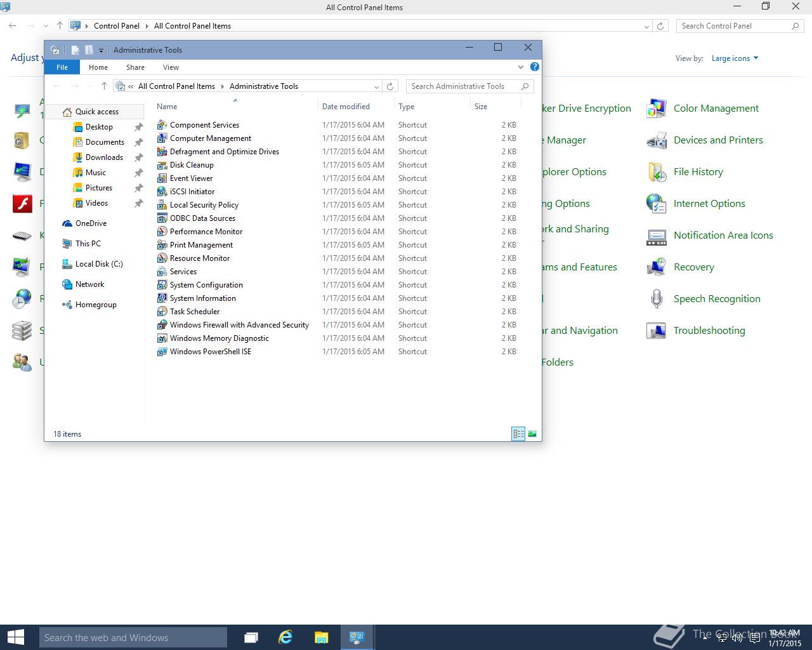This screenshot has width=812, height=650.
Task: Open the View ribbon tab
Action: coord(171,67)
